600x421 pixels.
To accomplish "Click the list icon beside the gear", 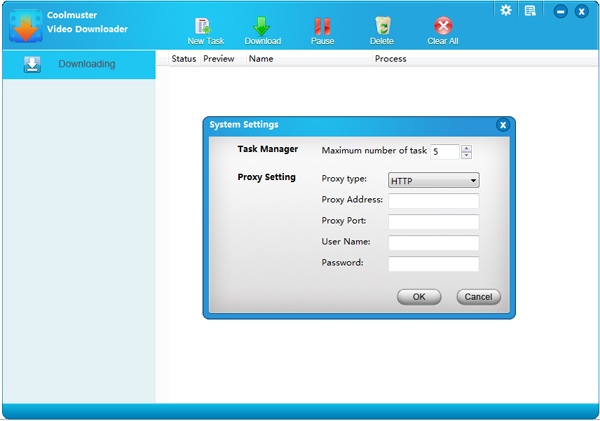I will point(530,11).
